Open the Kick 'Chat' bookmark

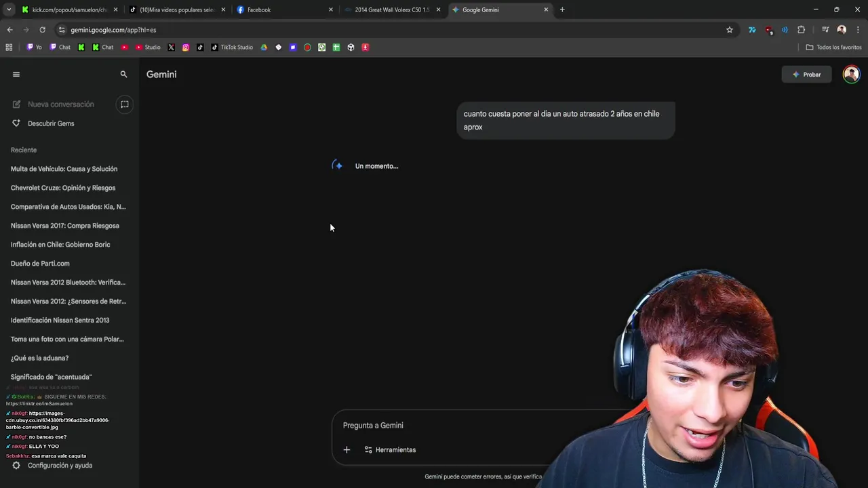103,47
